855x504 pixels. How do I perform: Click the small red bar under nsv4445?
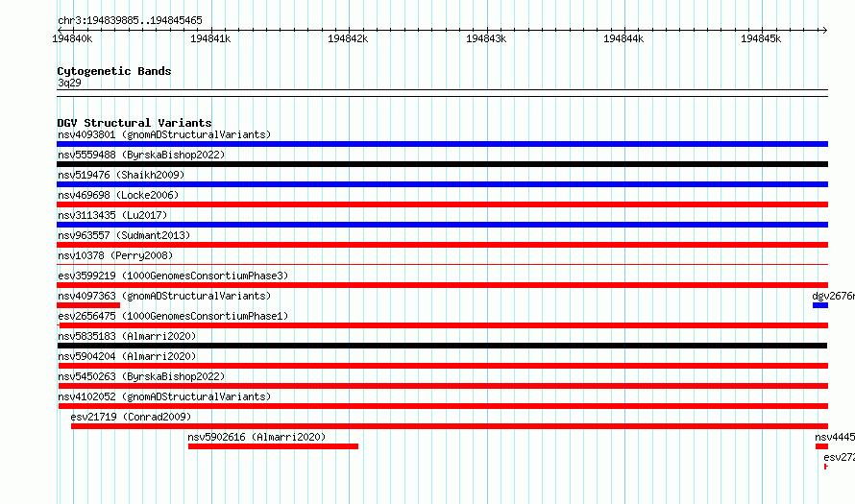[821, 446]
